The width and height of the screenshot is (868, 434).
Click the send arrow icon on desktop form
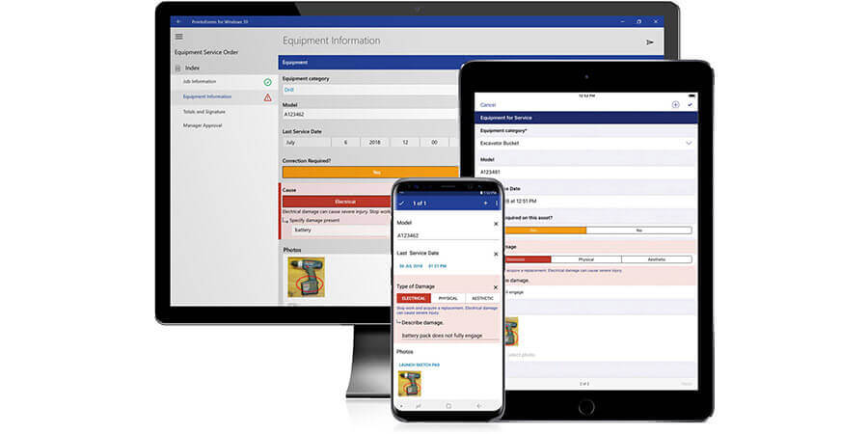pos(650,42)
